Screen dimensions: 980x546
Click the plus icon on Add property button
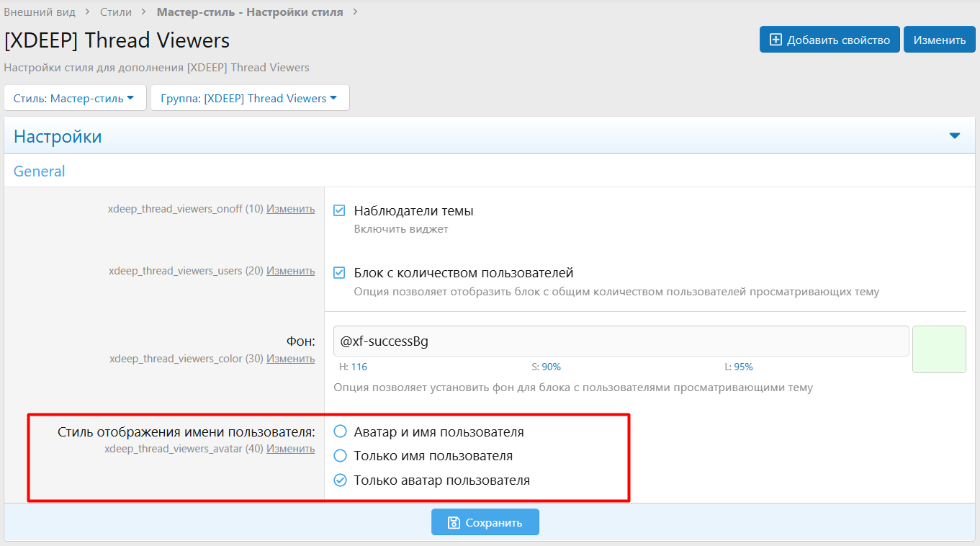coord(776,40)
